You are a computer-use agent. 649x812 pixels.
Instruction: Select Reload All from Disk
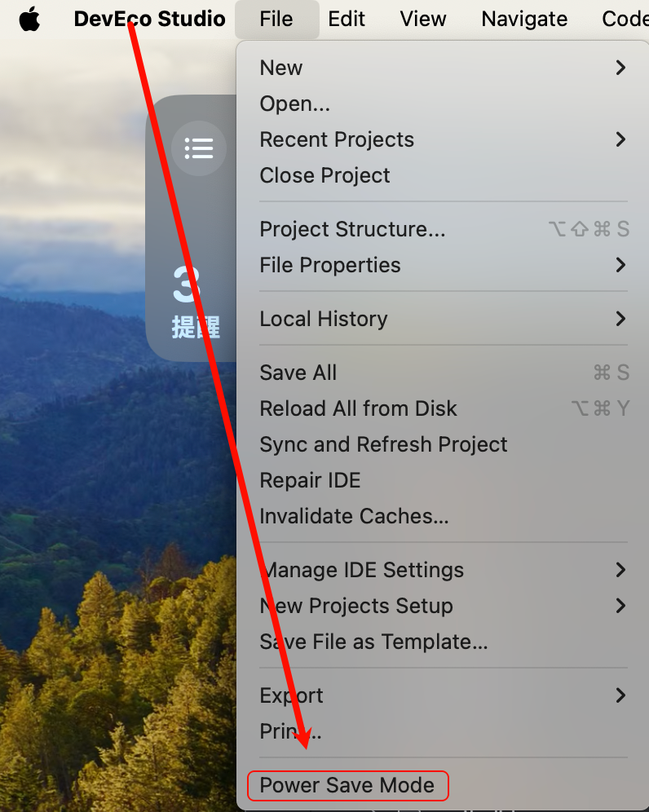tap(358, 408)
